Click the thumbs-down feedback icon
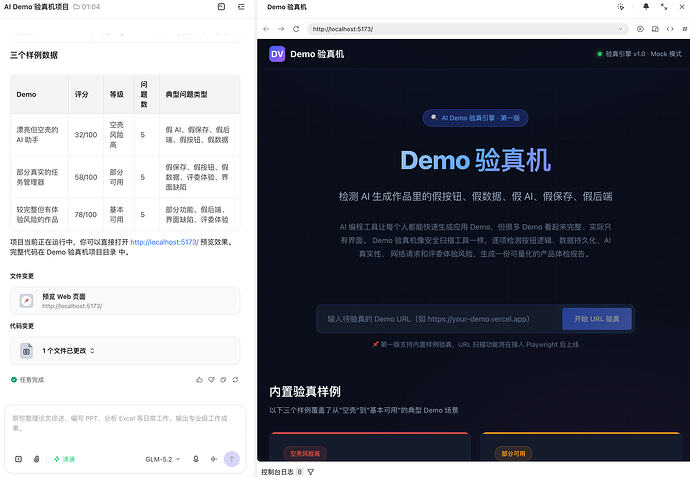This screenshot has height=477, width=690. [x=211, y=380]
